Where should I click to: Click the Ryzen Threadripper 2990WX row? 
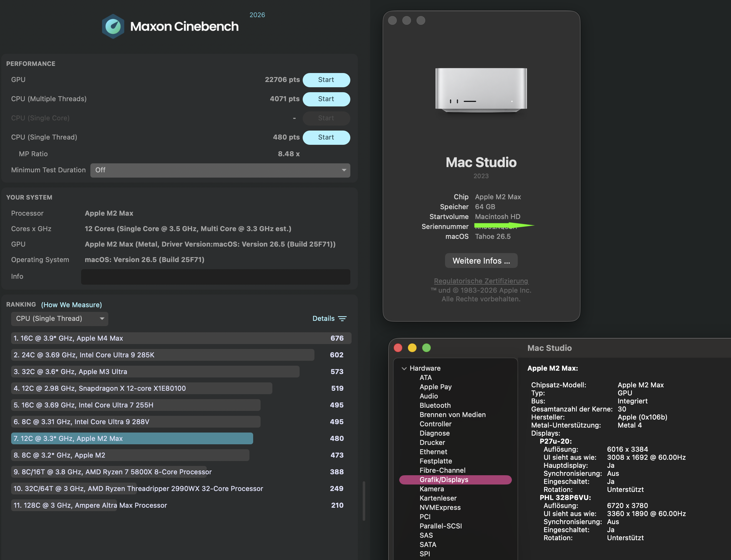tap(181, 489)
